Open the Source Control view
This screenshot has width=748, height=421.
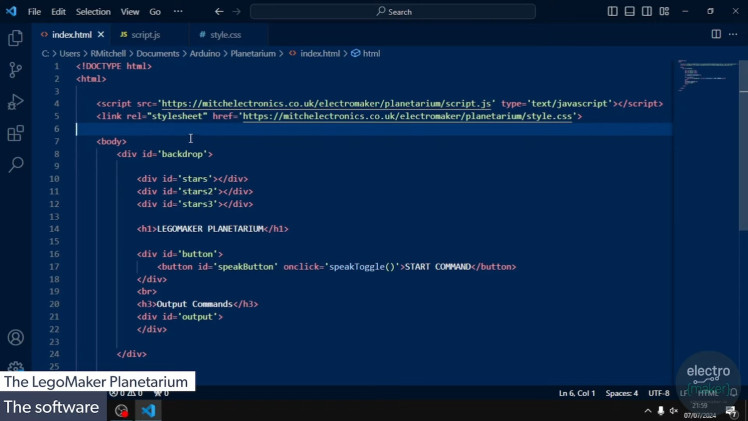tap(15, 70)
